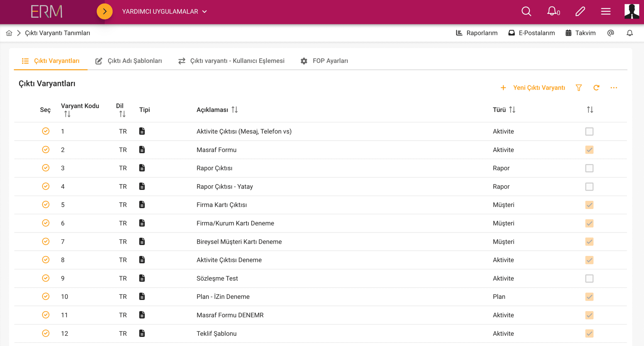Expand the Yardımcı Uygulamalar dropdown

(164, 12)
